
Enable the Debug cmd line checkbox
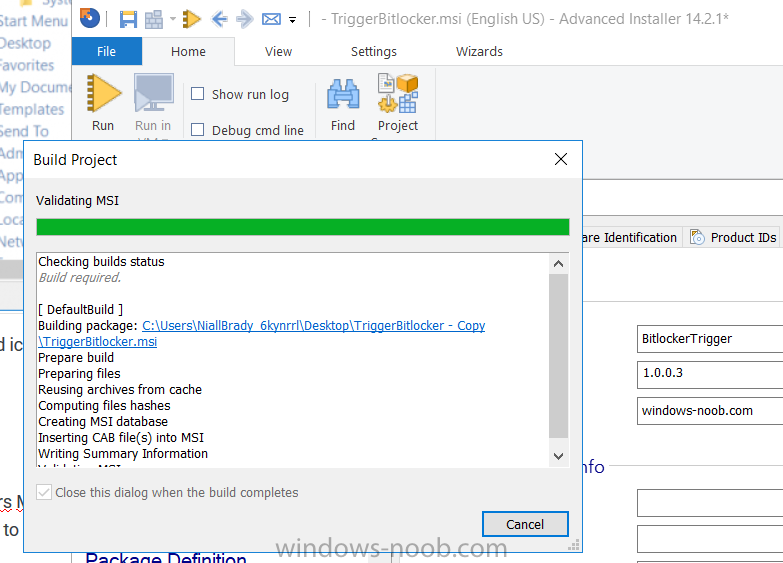[x=198, y=130]
